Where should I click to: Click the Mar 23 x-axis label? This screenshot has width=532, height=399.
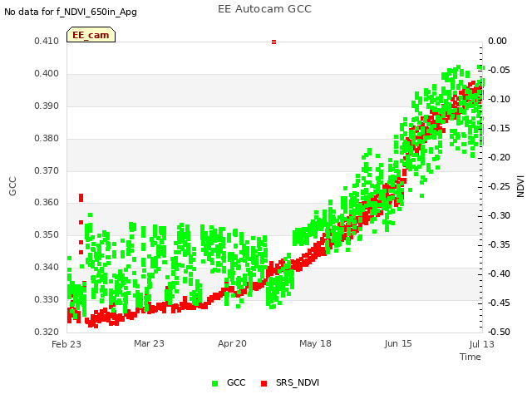149,343
